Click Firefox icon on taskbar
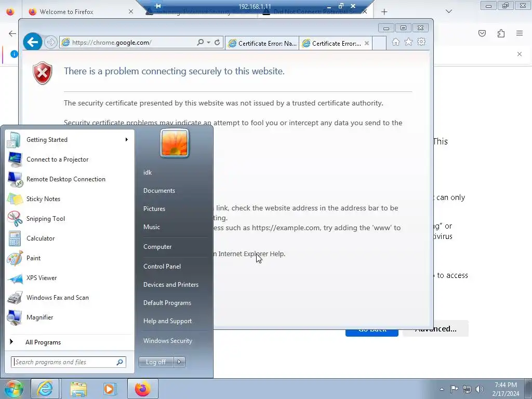The height and width of the screenshot is (399, 532). (x=143, y=389)
